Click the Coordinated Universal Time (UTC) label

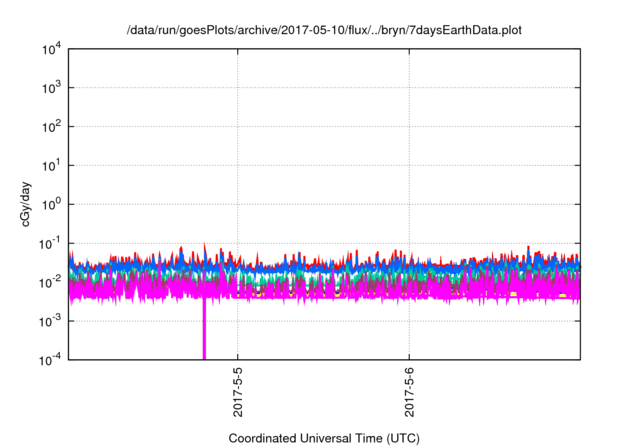[x=324, y=438]
